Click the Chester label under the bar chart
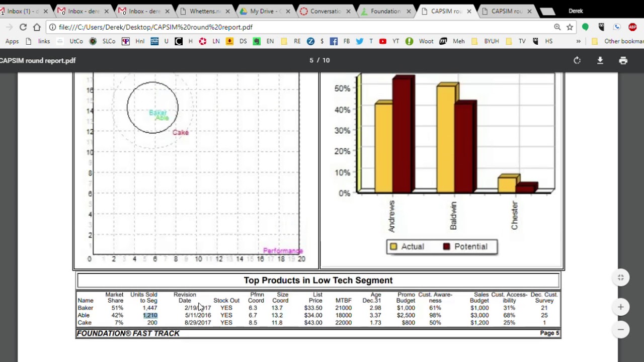The height and width of the screenshot is (362, 644). pos(514,216)
